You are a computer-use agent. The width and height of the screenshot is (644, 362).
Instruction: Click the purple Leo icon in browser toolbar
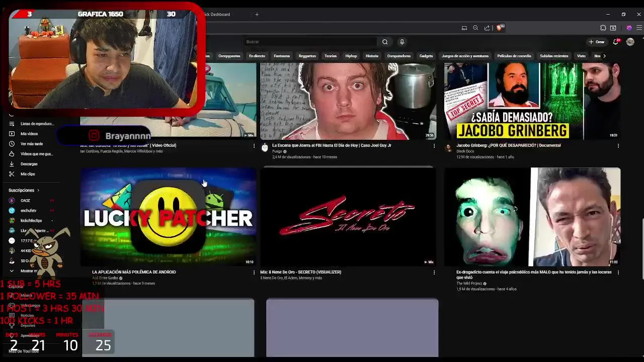pos(629,28)
